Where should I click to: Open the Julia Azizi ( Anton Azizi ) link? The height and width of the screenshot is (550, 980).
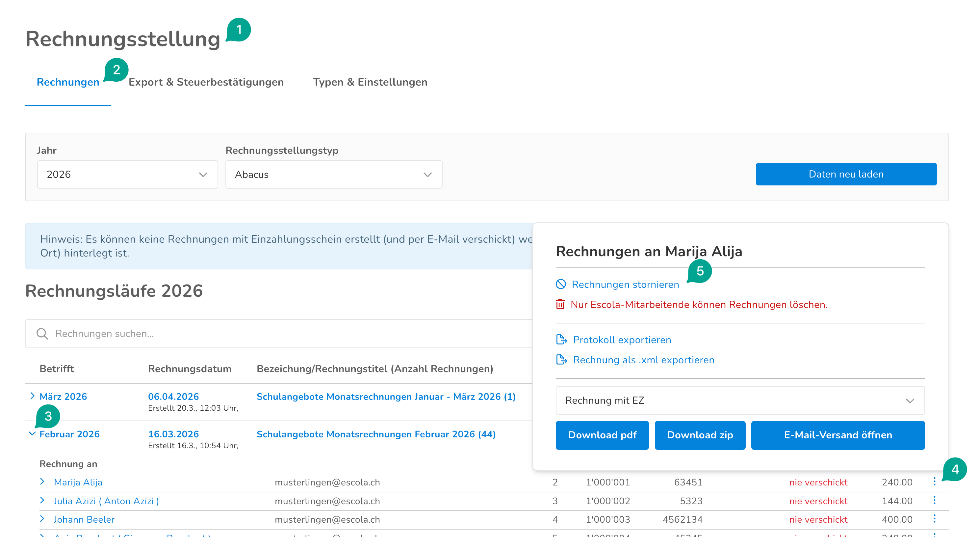[x=107, y=501]
